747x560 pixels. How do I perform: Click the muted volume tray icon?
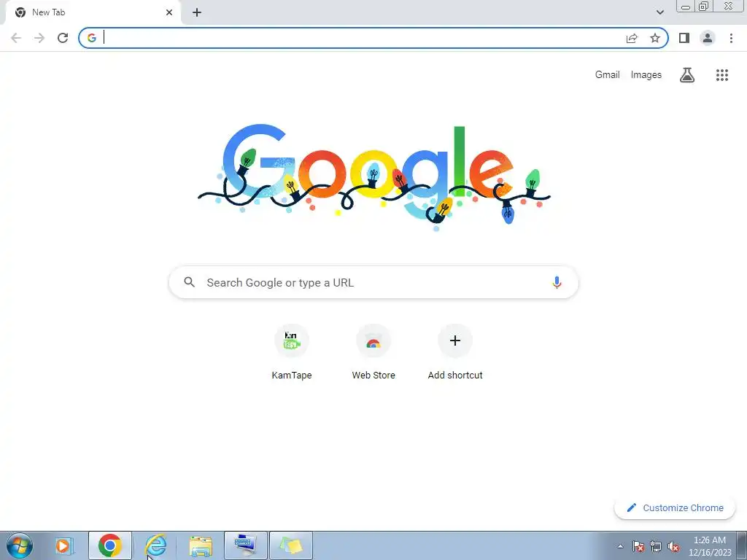coord(673,546)
